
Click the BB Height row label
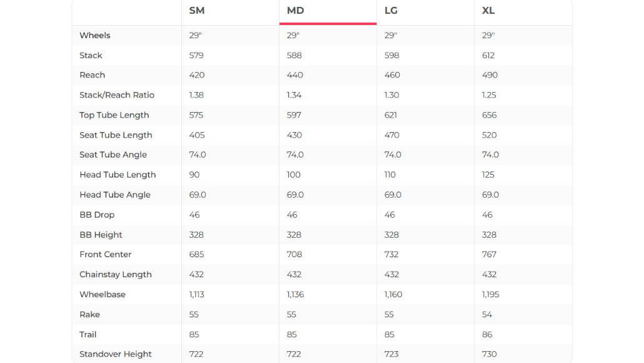[x=101, y=235]
